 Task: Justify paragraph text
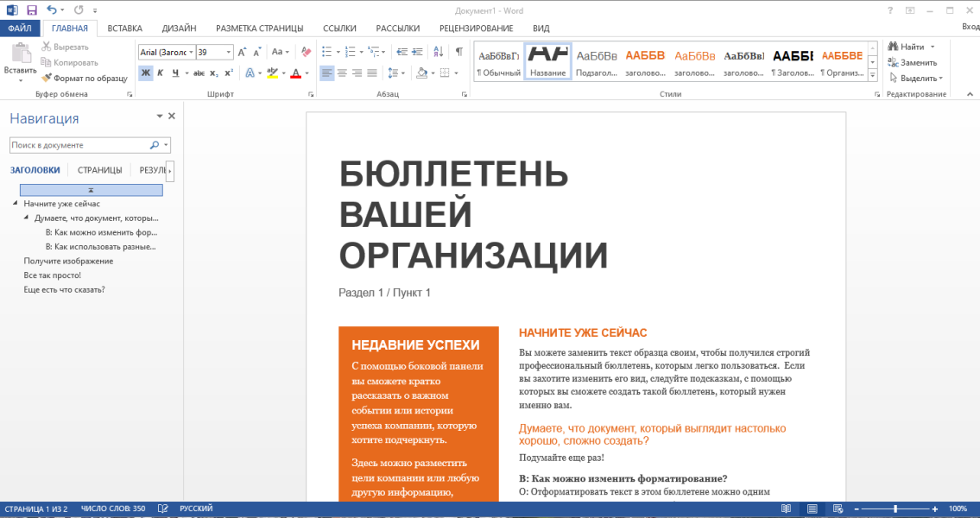[372, 73]
